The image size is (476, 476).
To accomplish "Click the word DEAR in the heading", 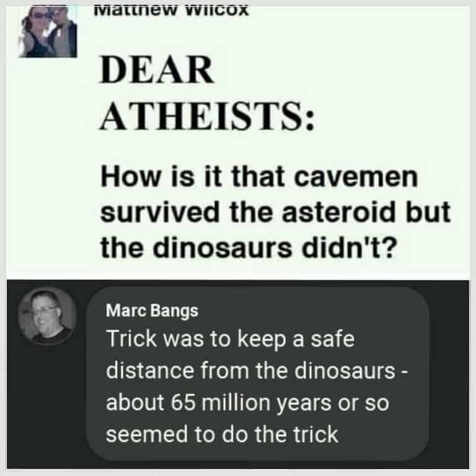I will tap(157, 73).
